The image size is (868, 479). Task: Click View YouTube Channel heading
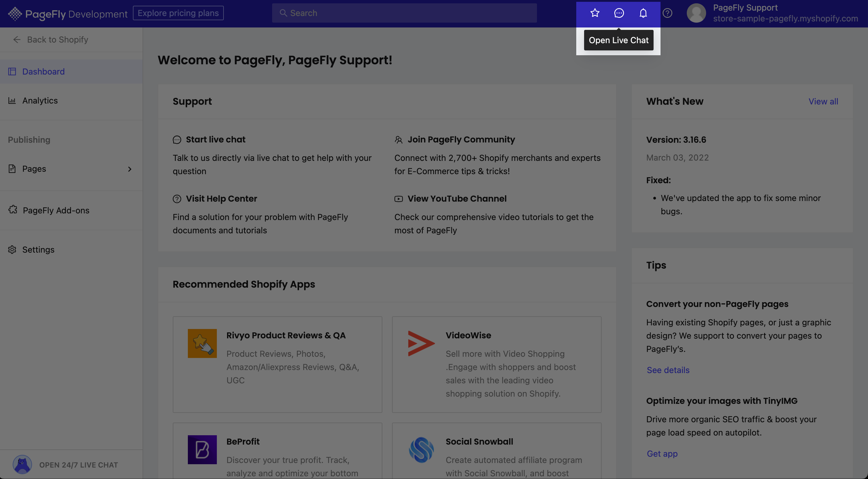point(457,198)
